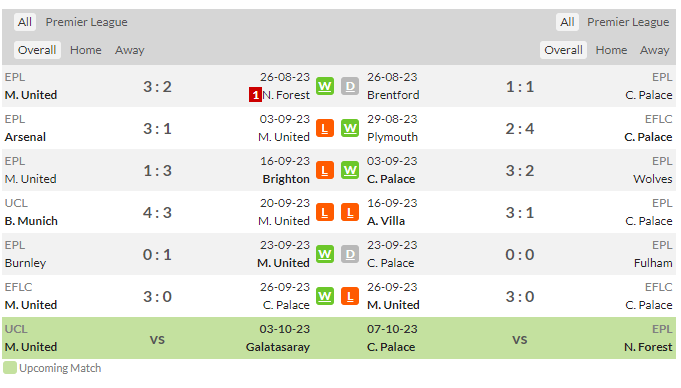Select the right panel All filter
Image resolution: width=681 pixels, height=388 pixels.
[x=567, y=22]
